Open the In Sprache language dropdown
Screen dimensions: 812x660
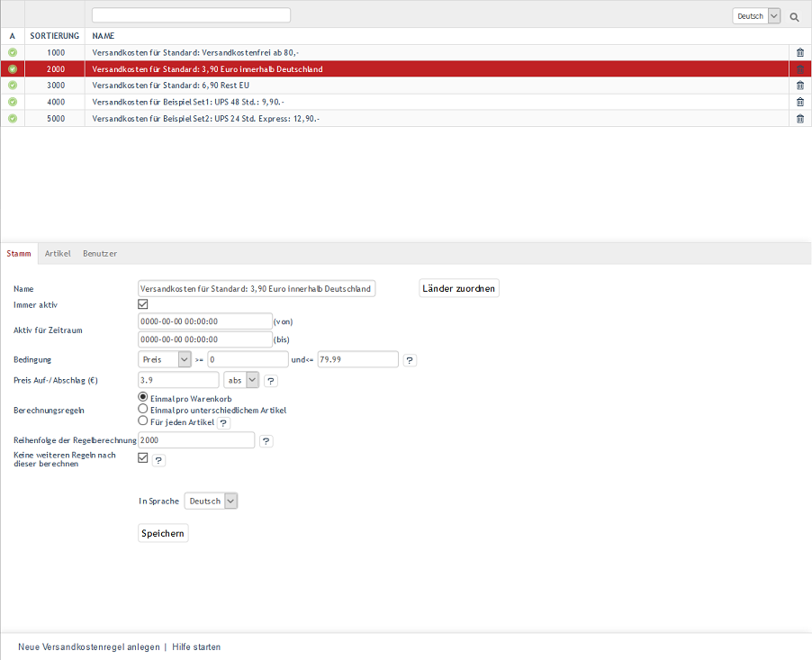pos(211,501)
